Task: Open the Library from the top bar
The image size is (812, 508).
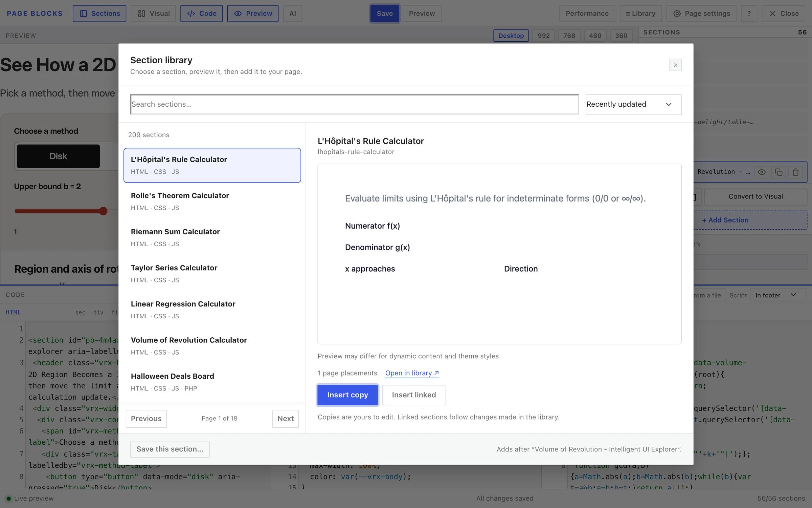Action: tap(641, 14)
